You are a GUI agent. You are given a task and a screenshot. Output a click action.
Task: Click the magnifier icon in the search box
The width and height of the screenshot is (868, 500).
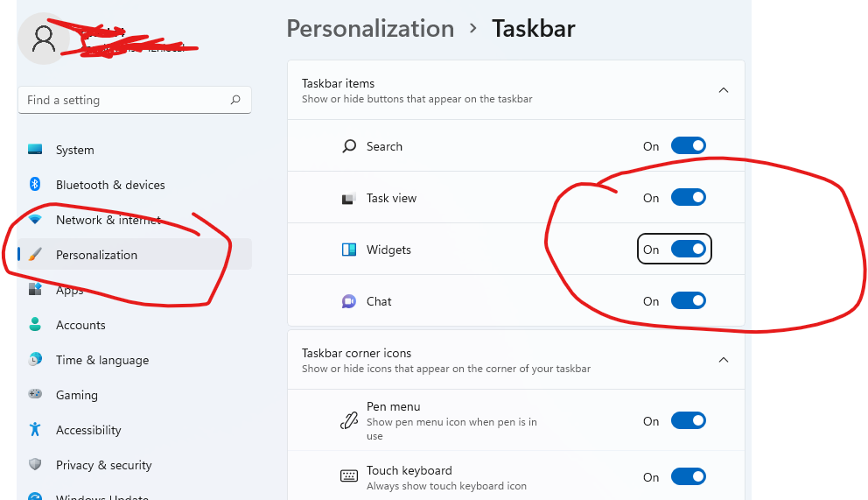click(235, 101)
